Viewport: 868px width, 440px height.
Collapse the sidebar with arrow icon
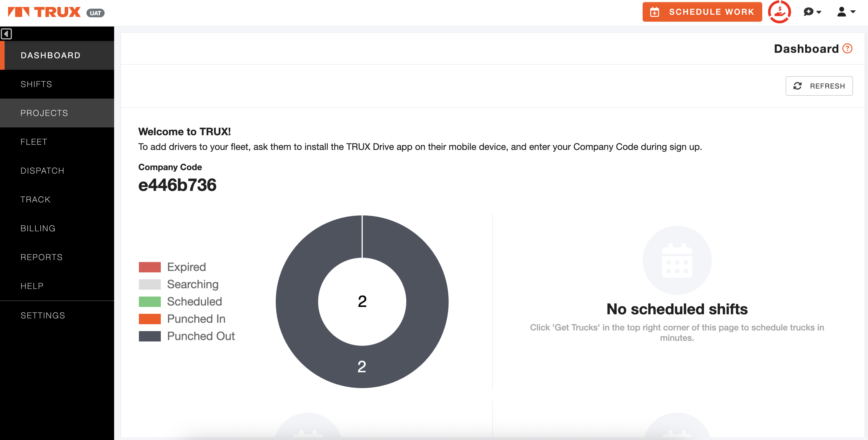tap(6, 34)
